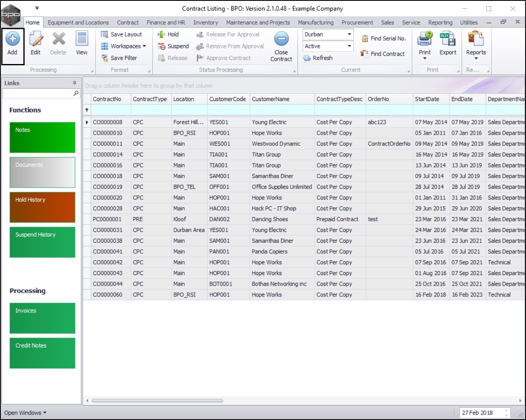Click Approve Contract flag icon
The width and height of the screenshot is (526, 420).
click(200, 58)
